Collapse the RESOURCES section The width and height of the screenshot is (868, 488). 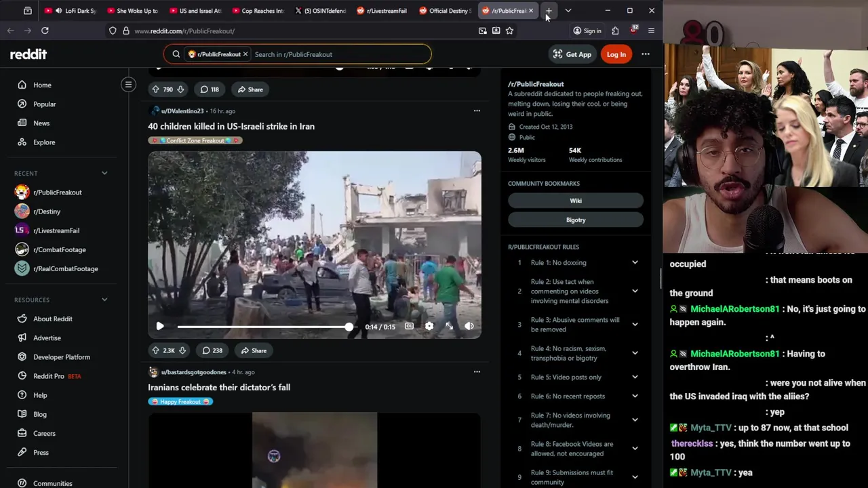tap(104, 300)
